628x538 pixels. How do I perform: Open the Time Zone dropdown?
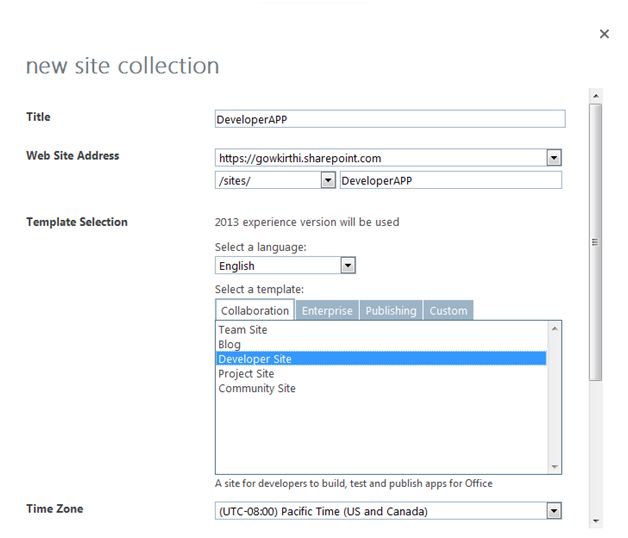pyautogui.click(x=554, y=511)
